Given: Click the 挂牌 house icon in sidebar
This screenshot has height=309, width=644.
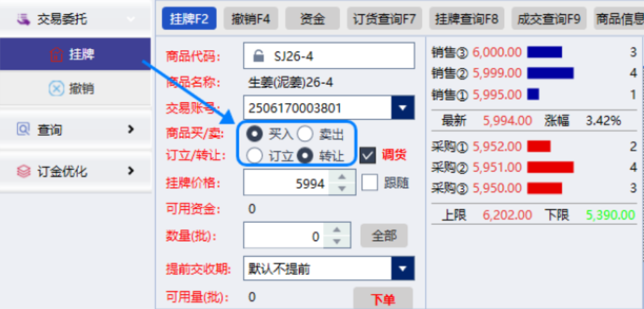Looking at the screenshot, I should 57,54.
